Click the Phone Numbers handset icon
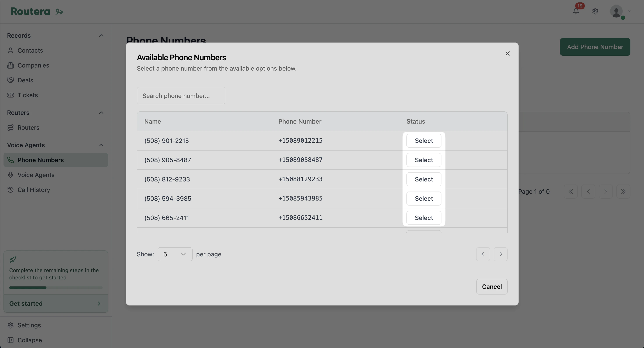The image size is (644, 348). (x=11, y=160)
